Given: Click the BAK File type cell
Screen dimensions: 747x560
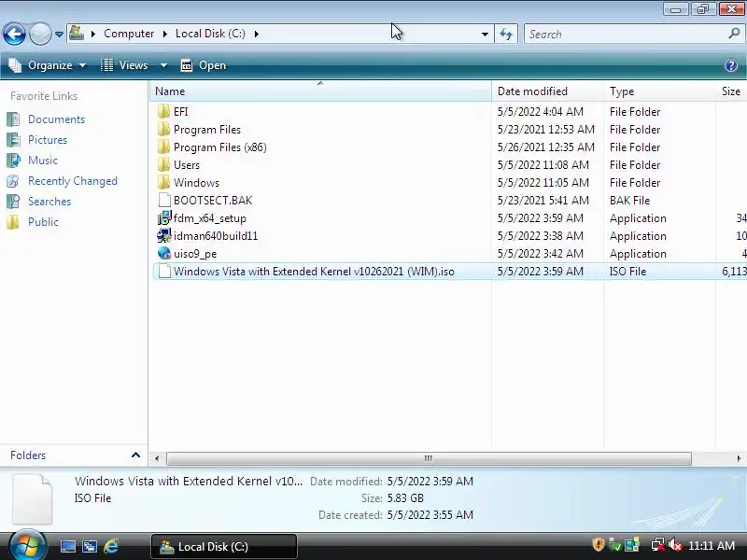Looking at the screenshot, I should (x=629, y=201).
